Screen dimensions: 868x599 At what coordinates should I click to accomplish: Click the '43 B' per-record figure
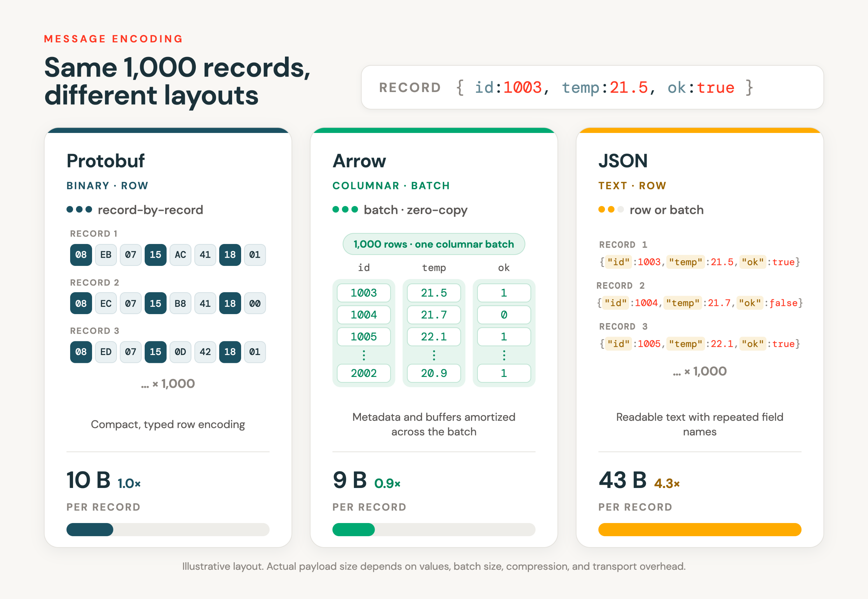pyautogui.click(x=623, y=480)
